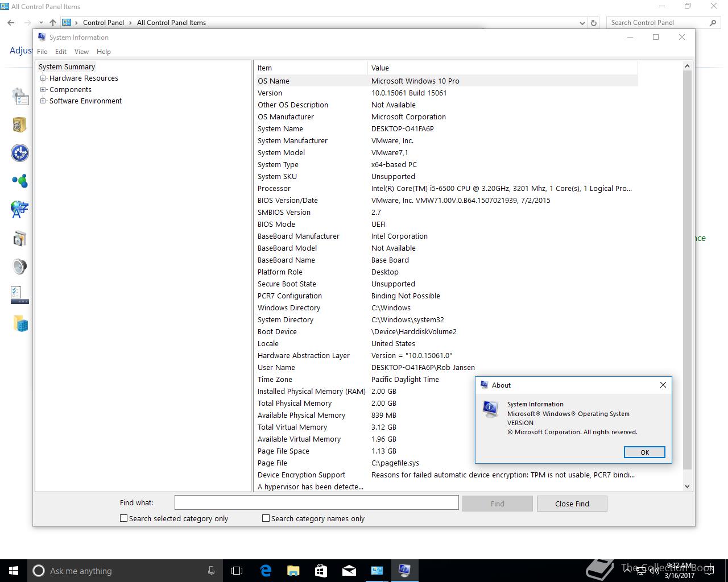Select System Summary in the tree
This screenshot has width=728, height=582.
67,67
